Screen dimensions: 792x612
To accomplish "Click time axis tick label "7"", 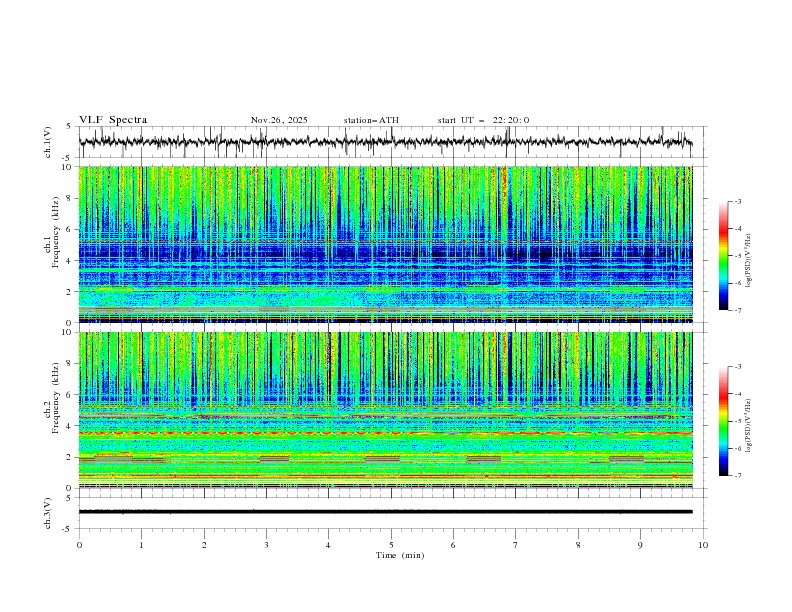I will (516, 545).
